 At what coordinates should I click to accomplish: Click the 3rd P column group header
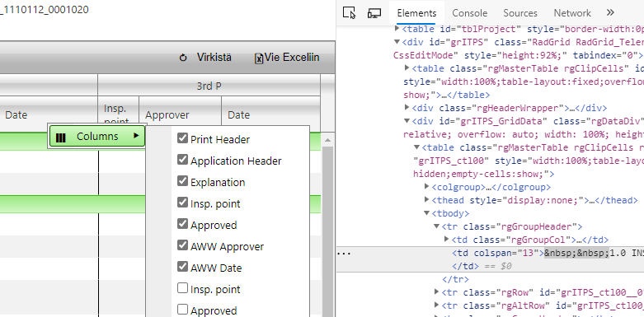coord(209,86)
